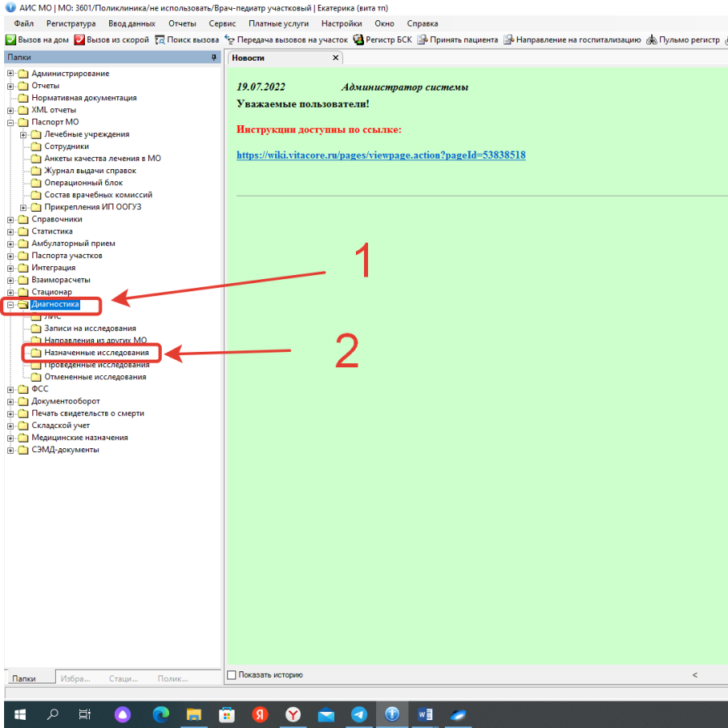Select Назначенные исследования in the tree
Screen dimensions: 728x728
pyautogui.click(x=96, y=353)
